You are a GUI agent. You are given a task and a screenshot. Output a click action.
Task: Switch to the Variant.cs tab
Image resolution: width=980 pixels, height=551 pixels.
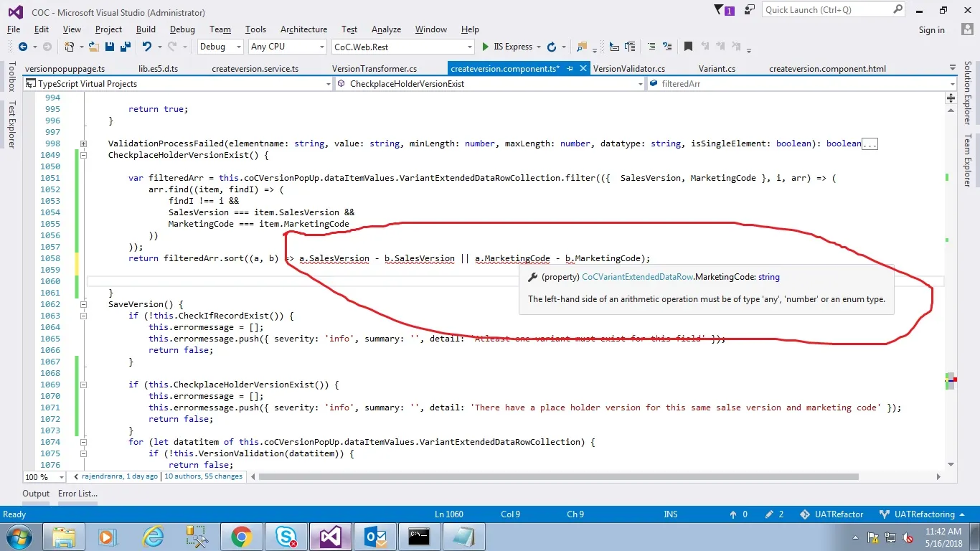[717, 69]
